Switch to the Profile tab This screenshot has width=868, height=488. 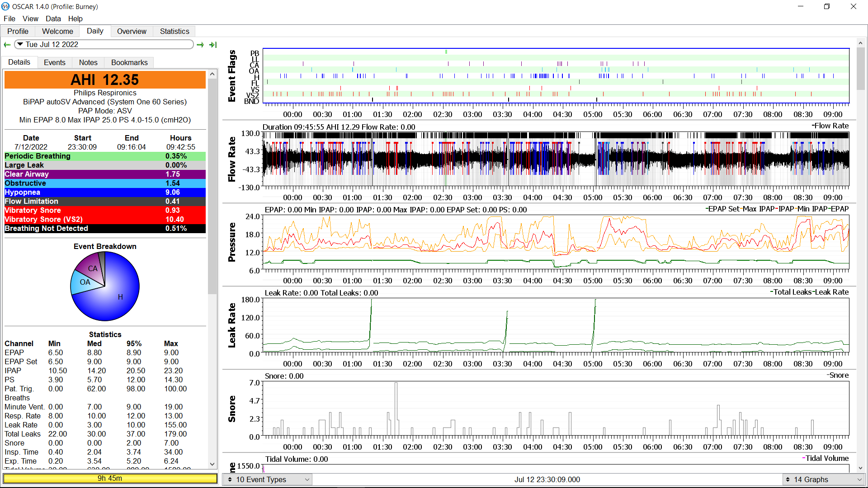click(18, 31)
